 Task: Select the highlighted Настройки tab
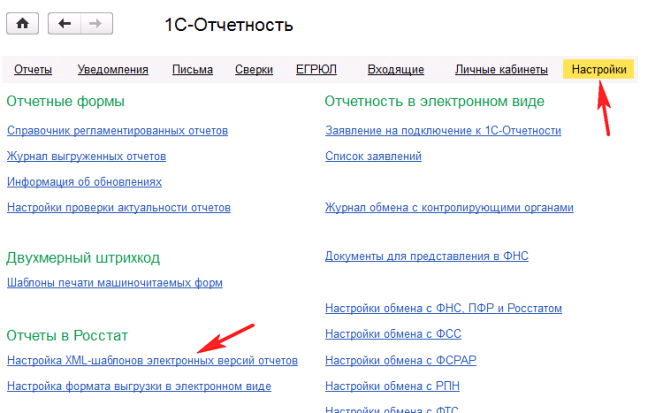[599, 70]
